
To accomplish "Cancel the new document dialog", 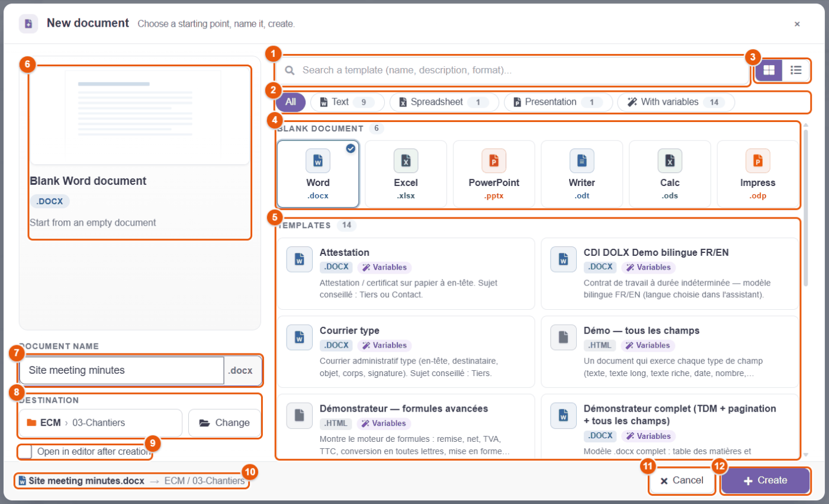I will (682, 480).
